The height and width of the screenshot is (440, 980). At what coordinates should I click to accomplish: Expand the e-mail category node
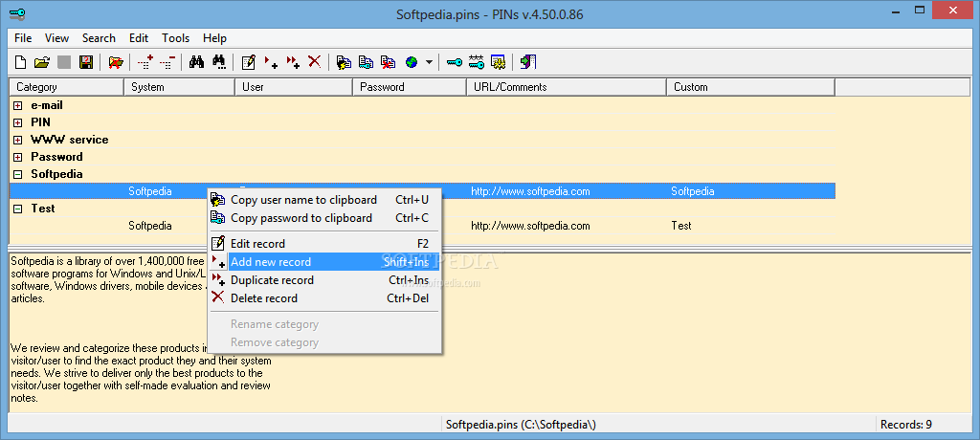[18, 105]
